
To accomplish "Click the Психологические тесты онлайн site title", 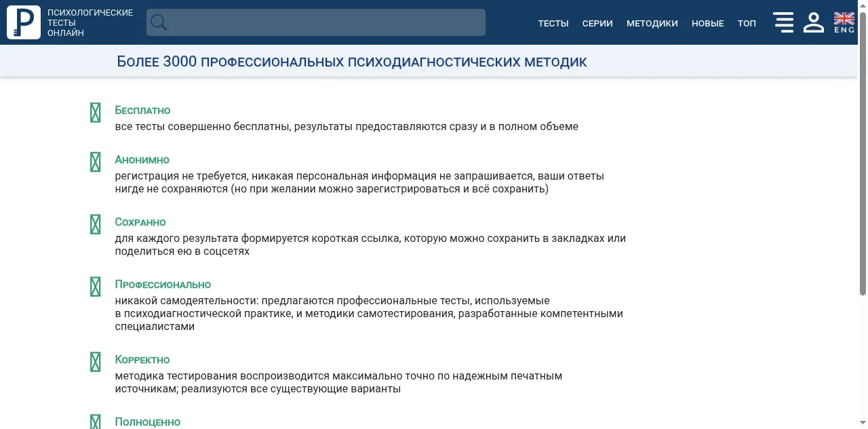I will coord(90,22).
